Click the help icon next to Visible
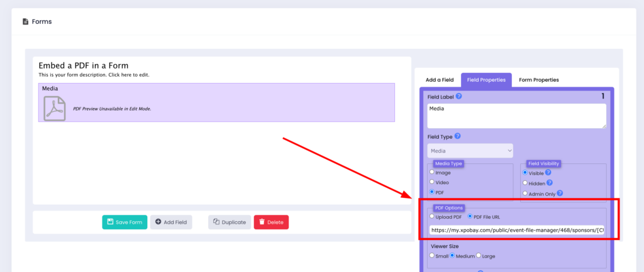This screenshot has width=644, height=272. (x=548, y=173)
